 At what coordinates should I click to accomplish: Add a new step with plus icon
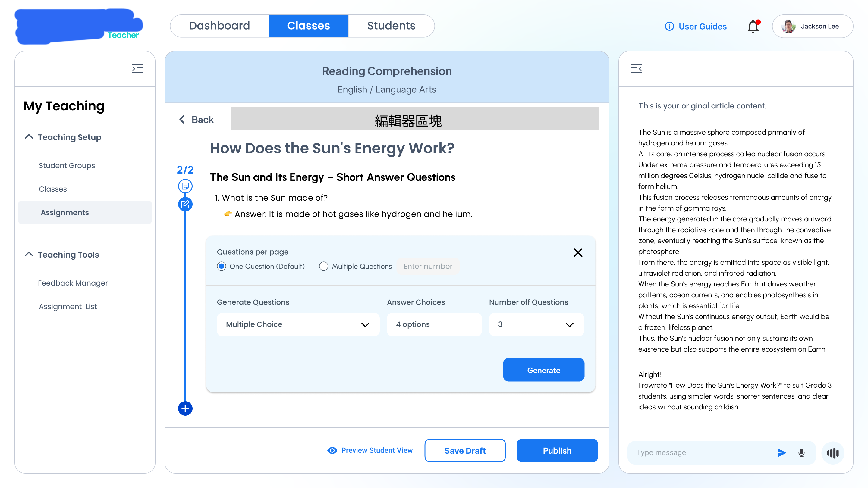pyautogui.click(x=185, y=408)
